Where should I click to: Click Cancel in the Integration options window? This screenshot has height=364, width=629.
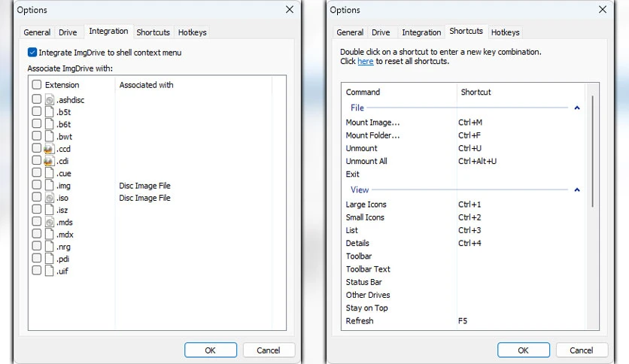269,350
